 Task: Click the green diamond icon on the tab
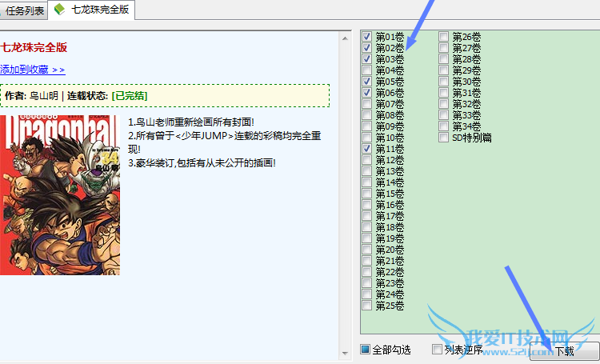coord(59,10)
